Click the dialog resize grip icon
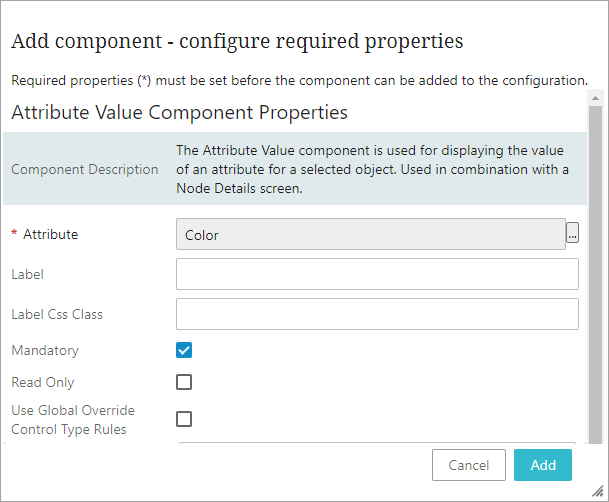The width and height of the screenshot is (609, 502). [597, 491]
